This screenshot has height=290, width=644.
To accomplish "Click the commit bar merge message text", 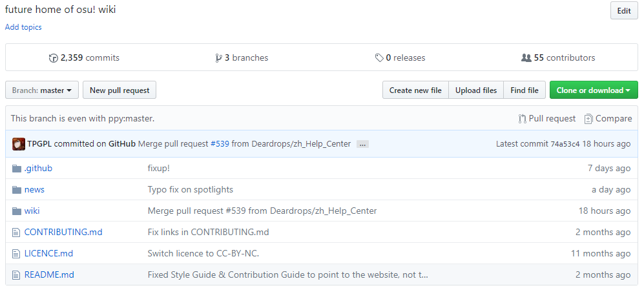I will [x=244, y=144].
